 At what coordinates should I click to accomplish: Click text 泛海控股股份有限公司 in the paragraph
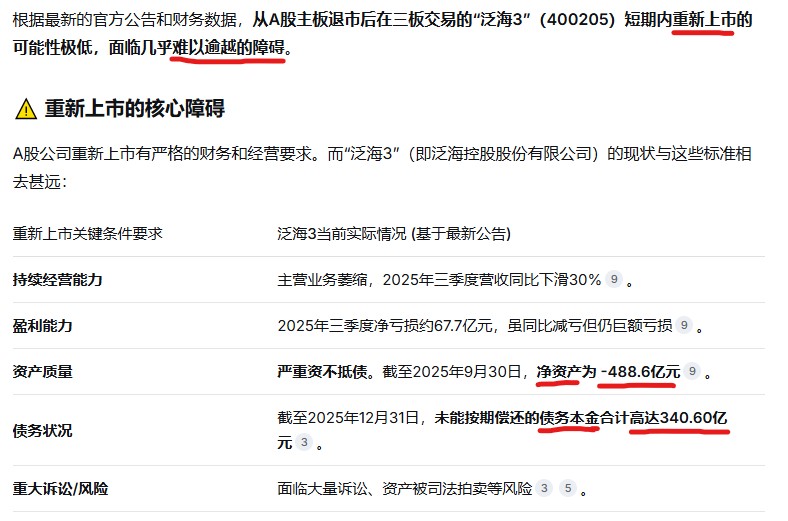tap(512, 153)
